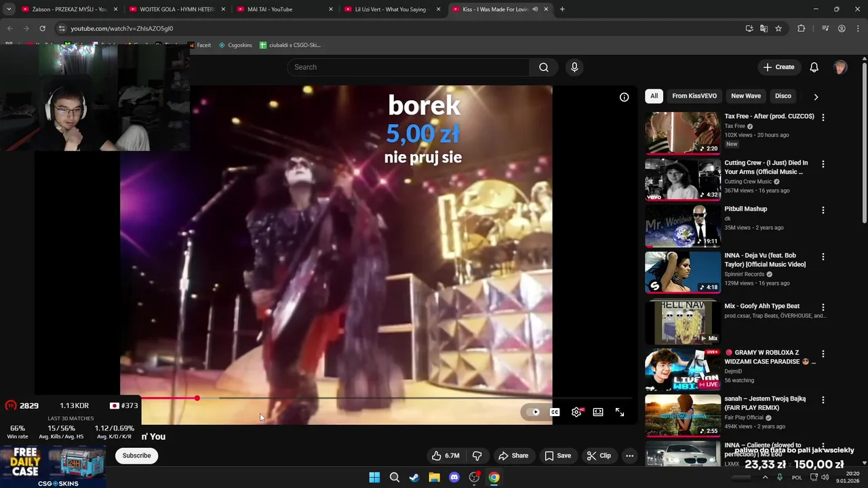Viewport: 868px width, 488px height.
Task: Open Chrome extensions puzzle icon
Action: point(801,28)
